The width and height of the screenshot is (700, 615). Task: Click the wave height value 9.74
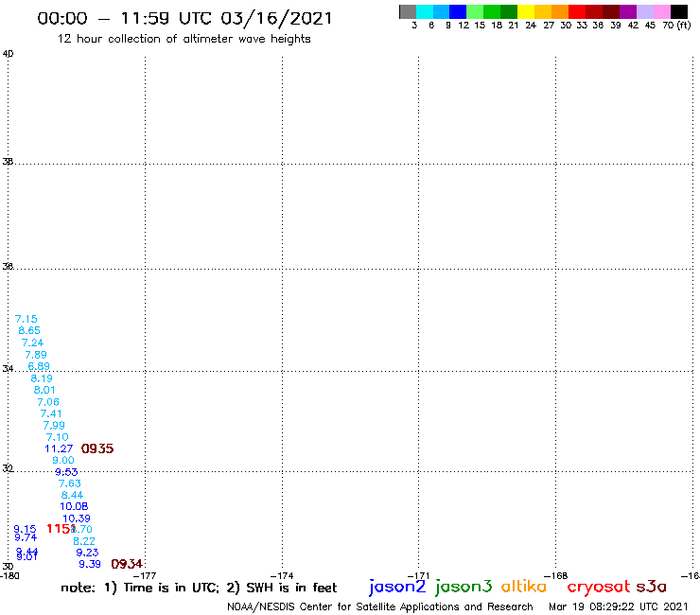pyautogui.click(x=26, y=537)
